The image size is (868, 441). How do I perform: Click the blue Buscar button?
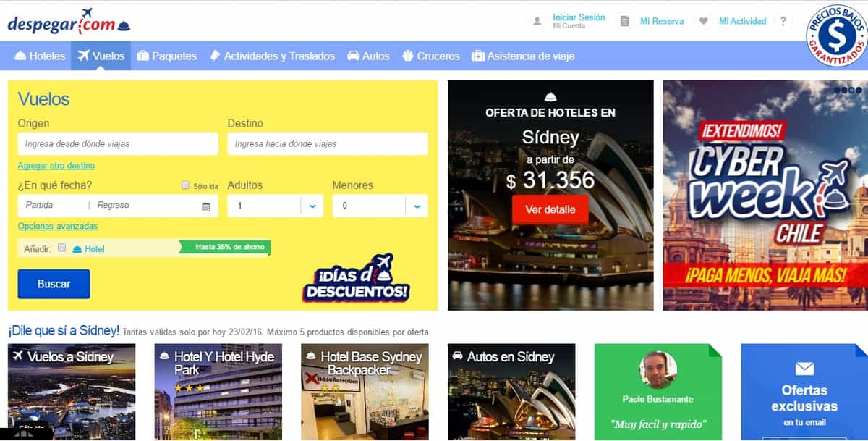click(x=54, y=284)
